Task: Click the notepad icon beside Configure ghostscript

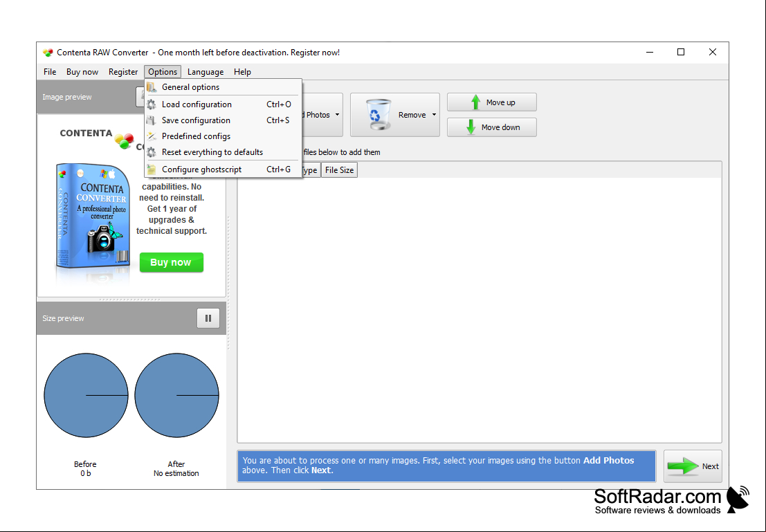Action: pos(152,169)
